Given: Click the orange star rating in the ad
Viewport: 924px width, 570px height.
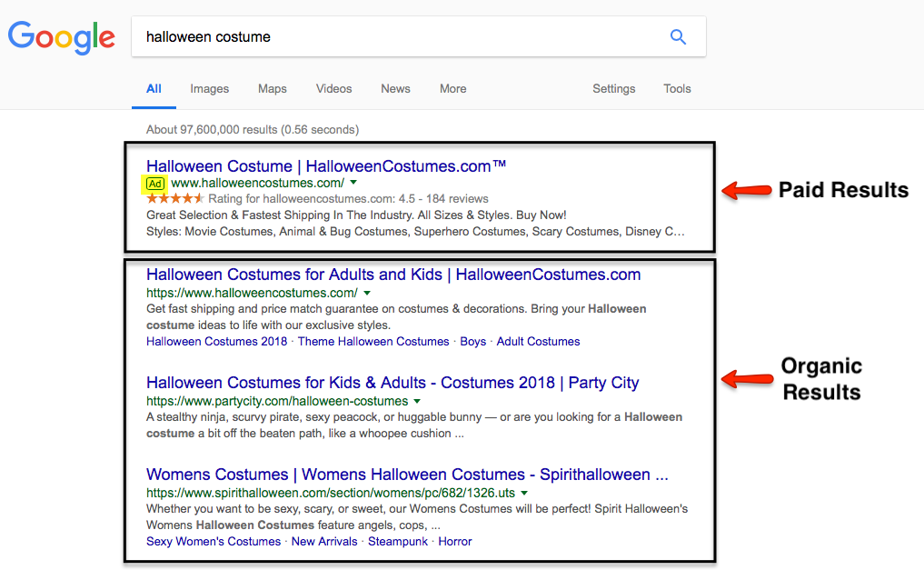Looking at the screenshot, I should (x=175, y=198).
